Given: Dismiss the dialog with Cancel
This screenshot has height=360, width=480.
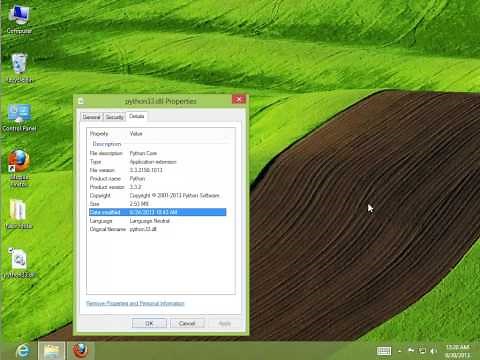Looking at the screenshot, I should click(x=187, y=323).
